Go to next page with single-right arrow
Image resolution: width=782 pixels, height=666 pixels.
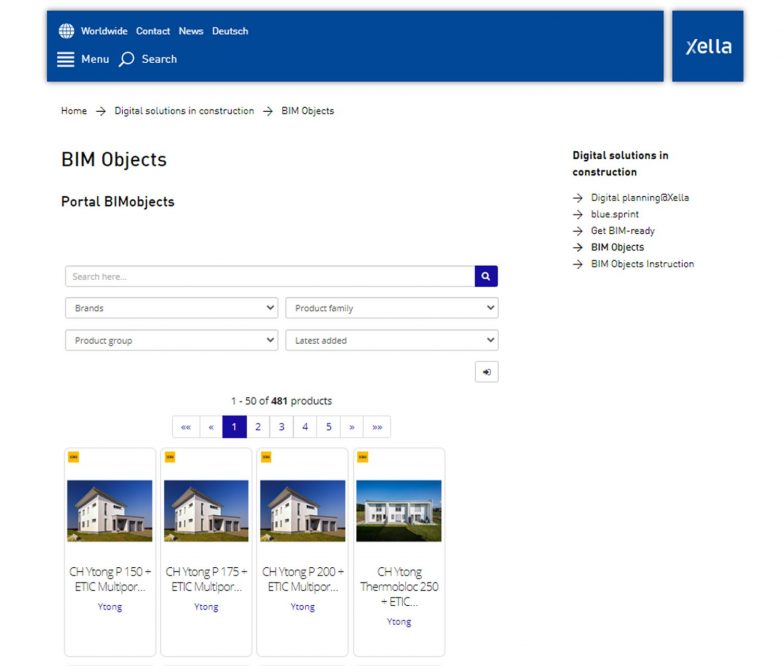coord(352,427)
